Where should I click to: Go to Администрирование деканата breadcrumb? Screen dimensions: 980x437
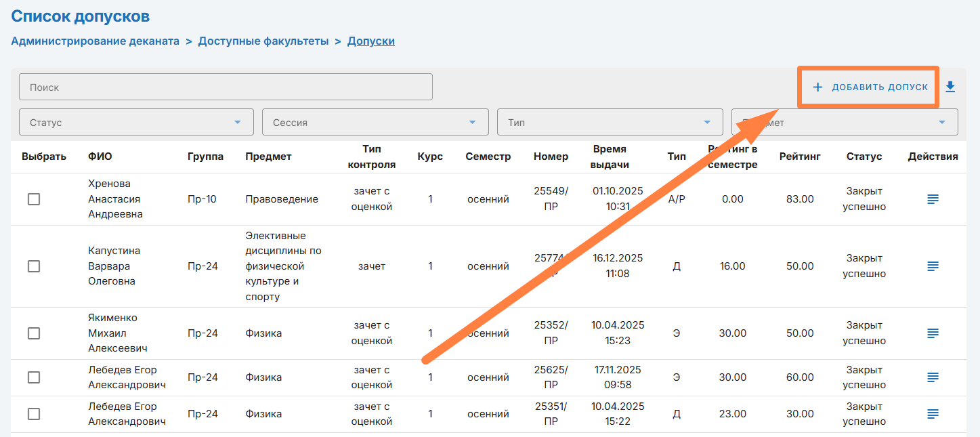coord(95,41)
